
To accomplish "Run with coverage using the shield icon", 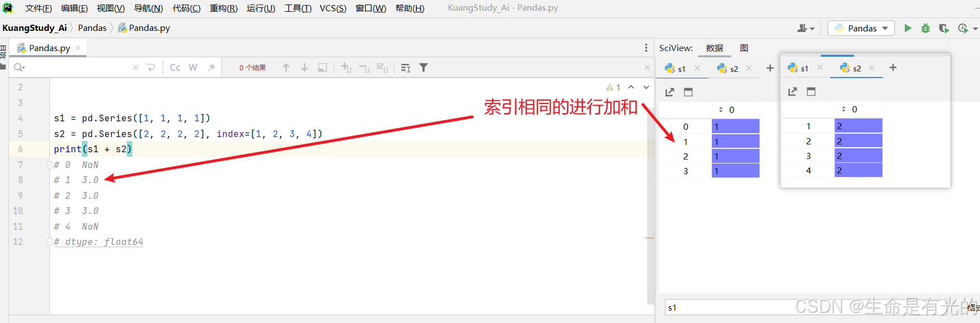I will [944, 28].
